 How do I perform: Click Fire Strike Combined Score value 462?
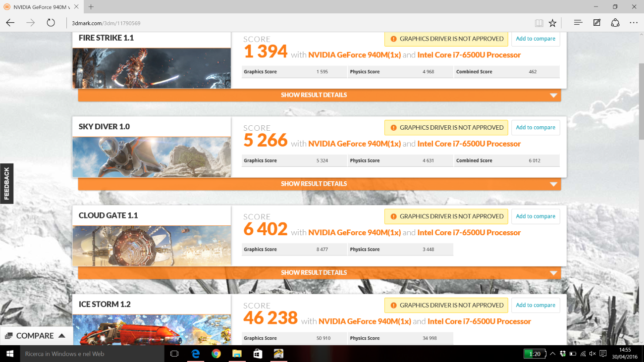[533, 72]
